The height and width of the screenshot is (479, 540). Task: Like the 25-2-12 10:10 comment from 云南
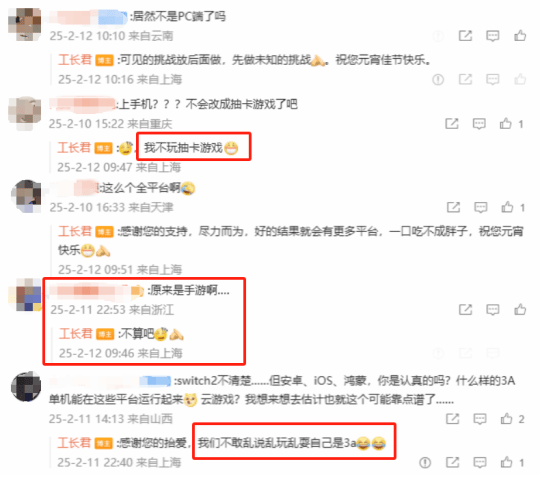point(520,35)
